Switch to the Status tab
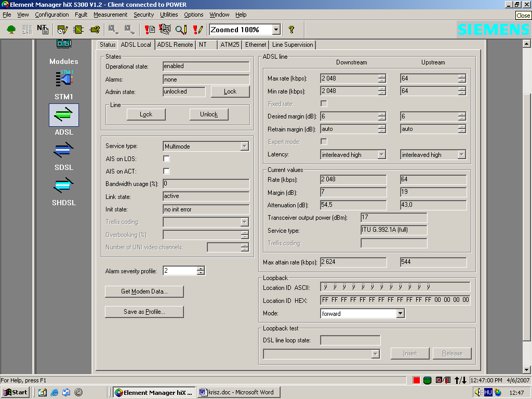The height and width of the screenshot is (399, 532). point(108,45)
